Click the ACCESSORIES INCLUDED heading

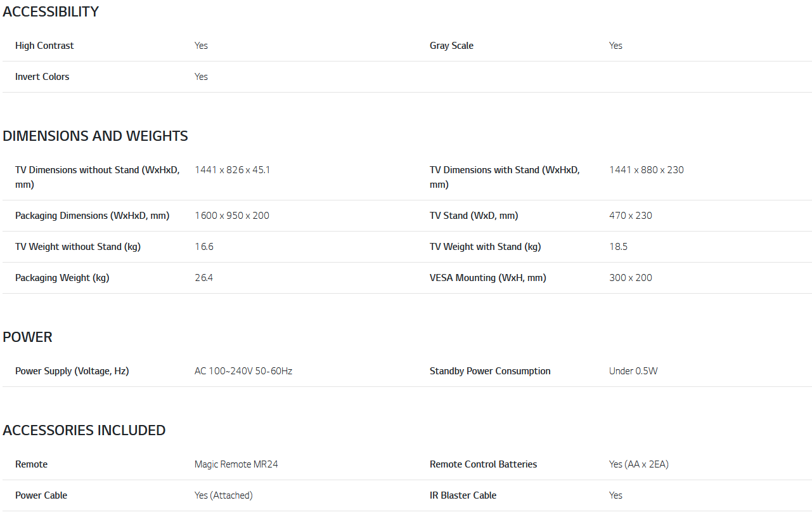pyautogui.click(x=84, y=430)
